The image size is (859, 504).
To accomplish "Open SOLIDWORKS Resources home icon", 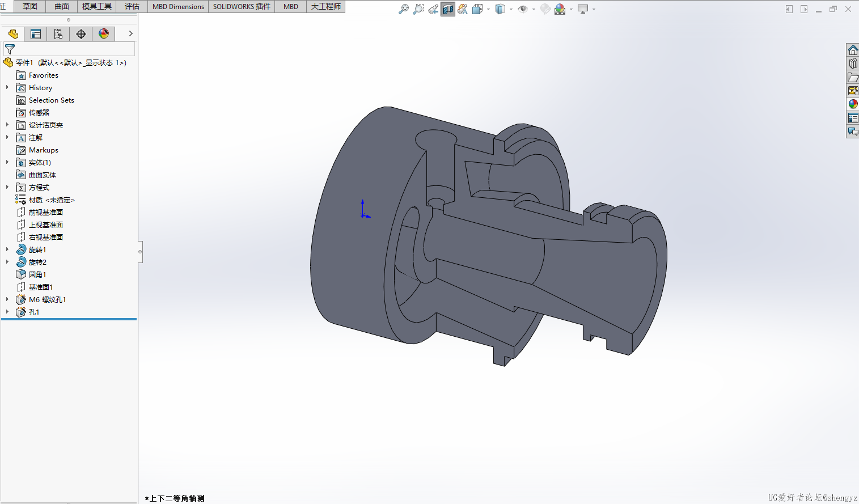I will pyautogui.click(x=853, y=50).
